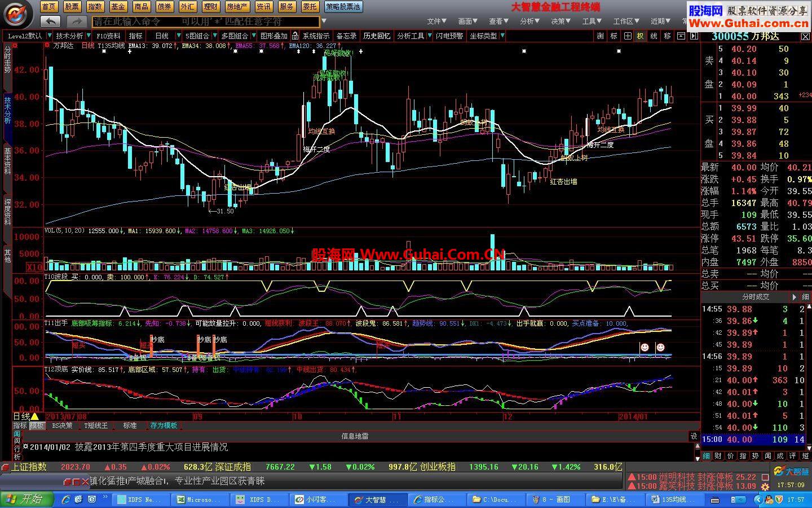Click the crosshair grid icon in toolbar
This screenshot has width=812, height=508.
point(628,36)
